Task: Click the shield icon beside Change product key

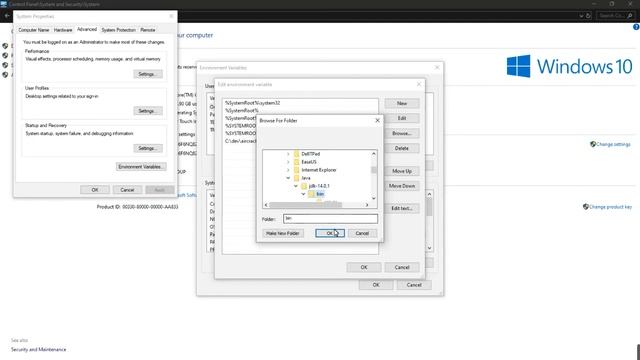Action: click(586, 207)
